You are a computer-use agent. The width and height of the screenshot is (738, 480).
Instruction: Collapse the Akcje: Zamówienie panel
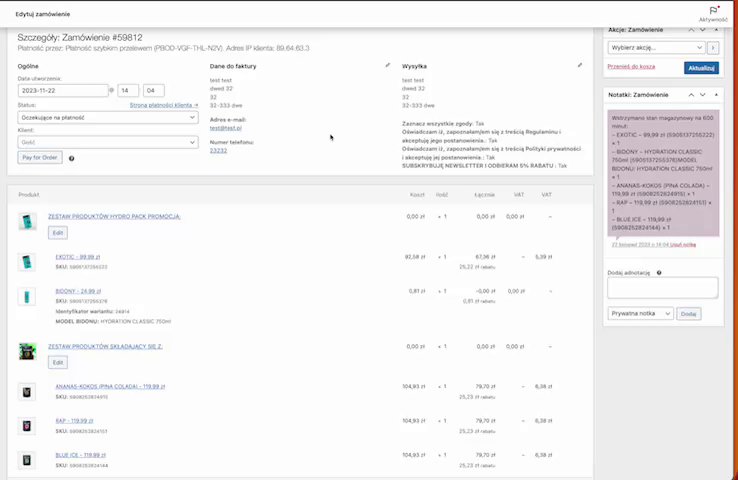click(716, 30)
